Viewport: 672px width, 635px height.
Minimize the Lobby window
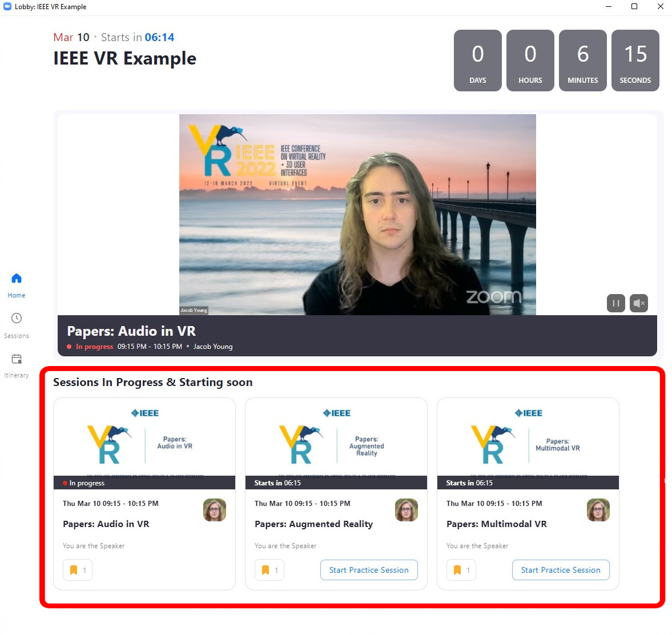coord(609,6)
